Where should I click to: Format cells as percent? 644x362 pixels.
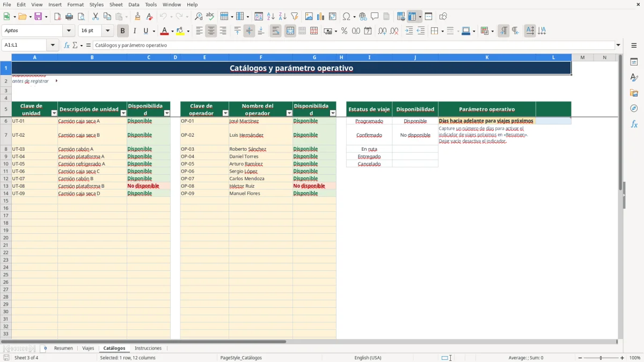pyautogui.click(x=345, y=31)
